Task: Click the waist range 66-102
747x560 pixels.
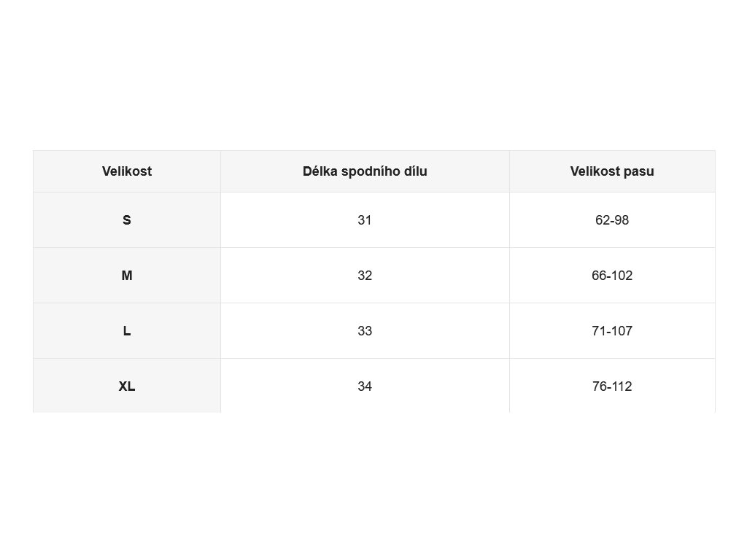Action: 612,275
